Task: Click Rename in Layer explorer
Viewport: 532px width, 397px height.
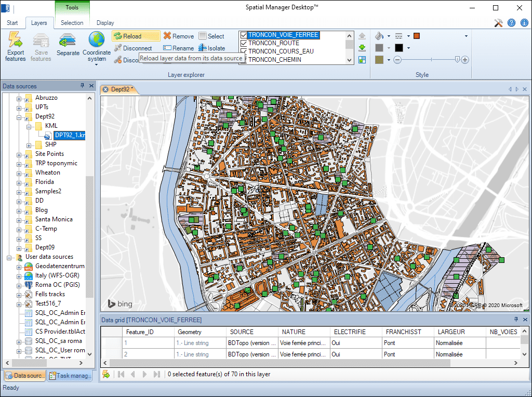Action: pos(179,48)
